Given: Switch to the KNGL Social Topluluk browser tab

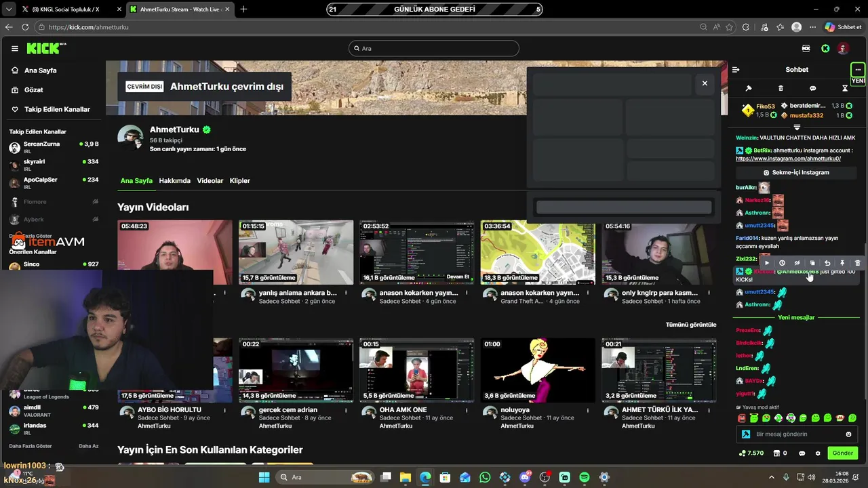Looking at the screenshot, I should click(x=65, y=9).
